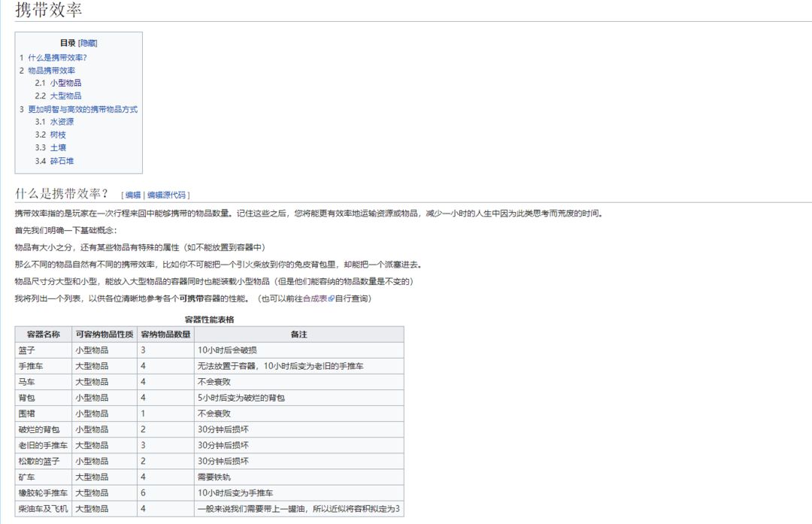Click the 柴油车及飞机 table cell
The image size is (812, 524).
[x=44, y=509]
